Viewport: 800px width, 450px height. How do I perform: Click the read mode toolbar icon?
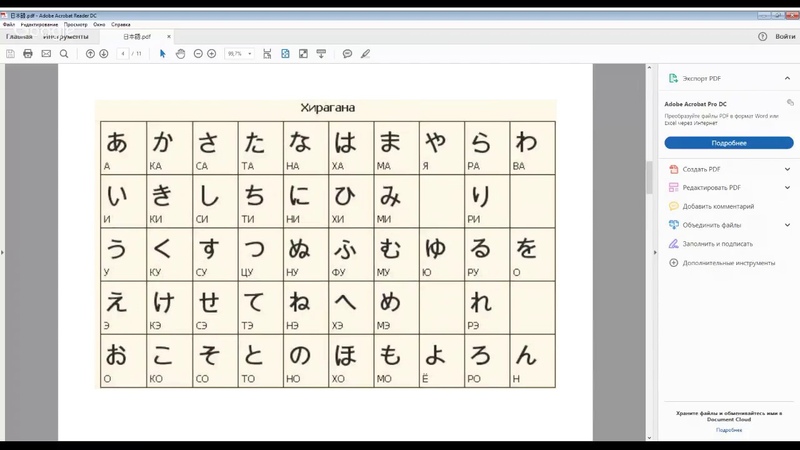click(x=321, y=54)
